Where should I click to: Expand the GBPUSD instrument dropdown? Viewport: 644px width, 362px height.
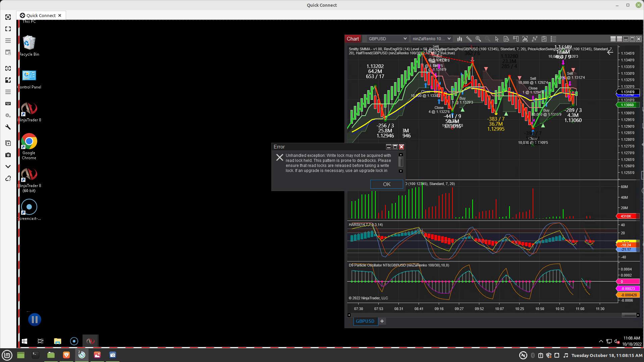coord(405,39)
